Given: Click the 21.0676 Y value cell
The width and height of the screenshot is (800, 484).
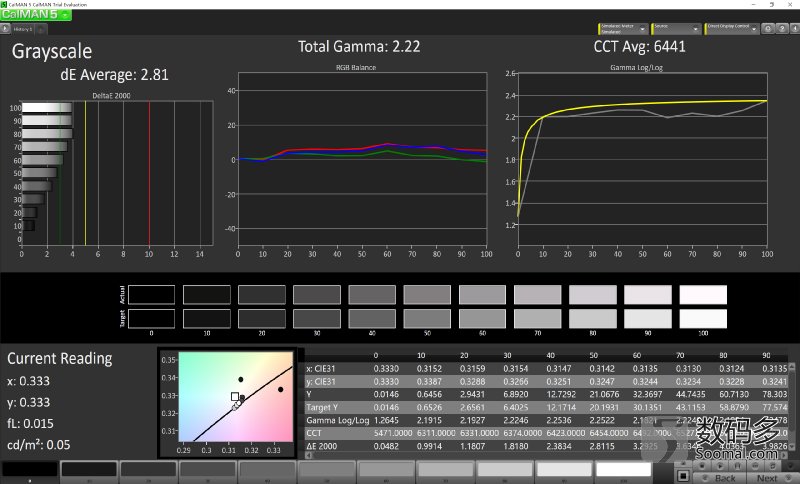Looking at the screenshot, I should click(604, 394).
